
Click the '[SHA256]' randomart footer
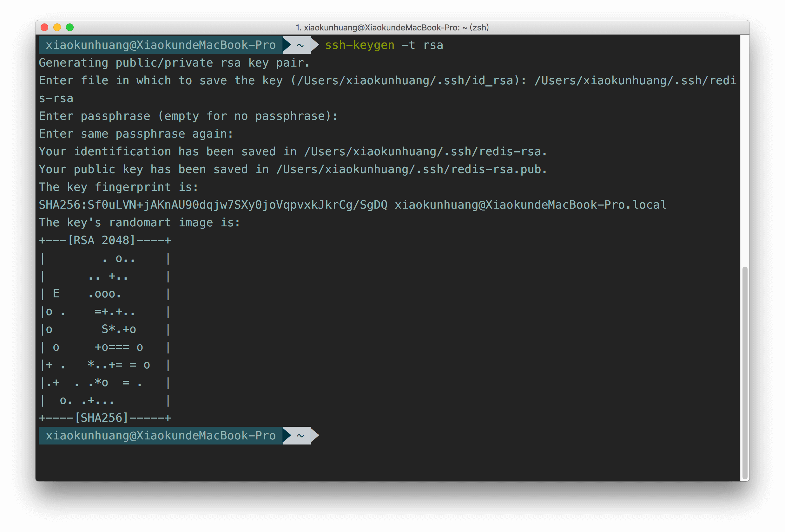tap(101, 418)
